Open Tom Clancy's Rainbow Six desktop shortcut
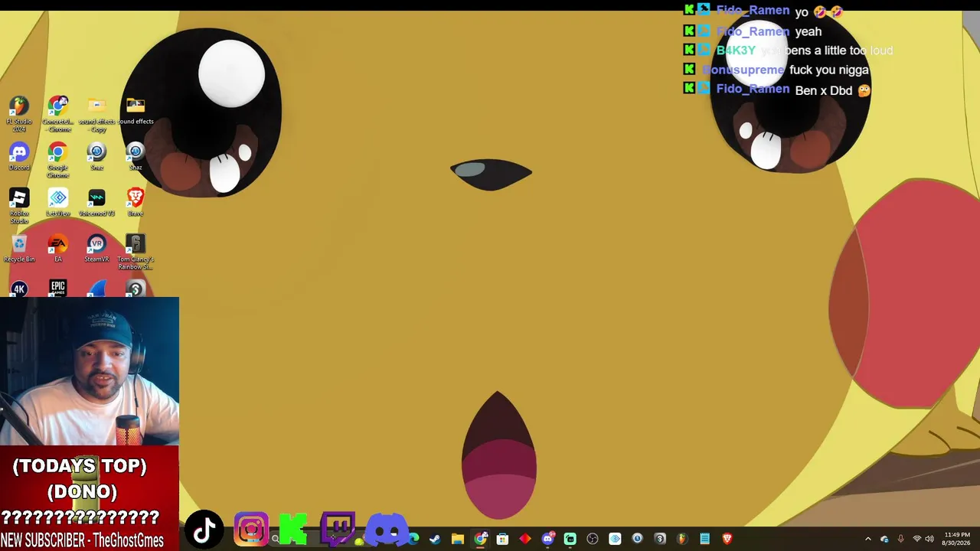The height and width of the screenshot is (551, 980). (x=136, y=252)
